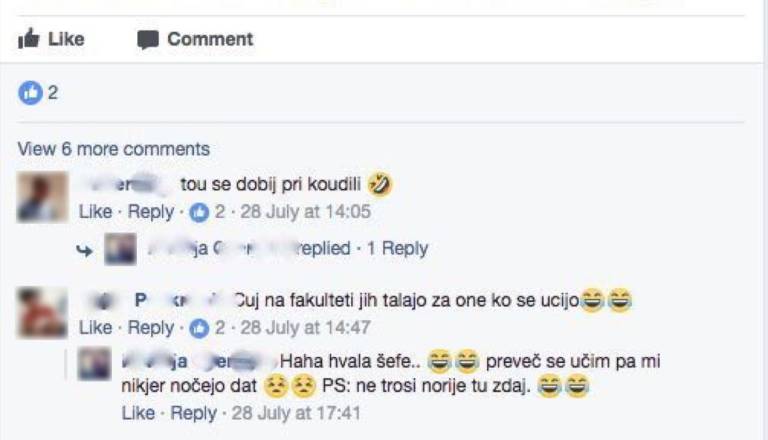Open the 28 July at 14:05 timestamp
This screenshot has width=768, height=440.
(306, 212)
